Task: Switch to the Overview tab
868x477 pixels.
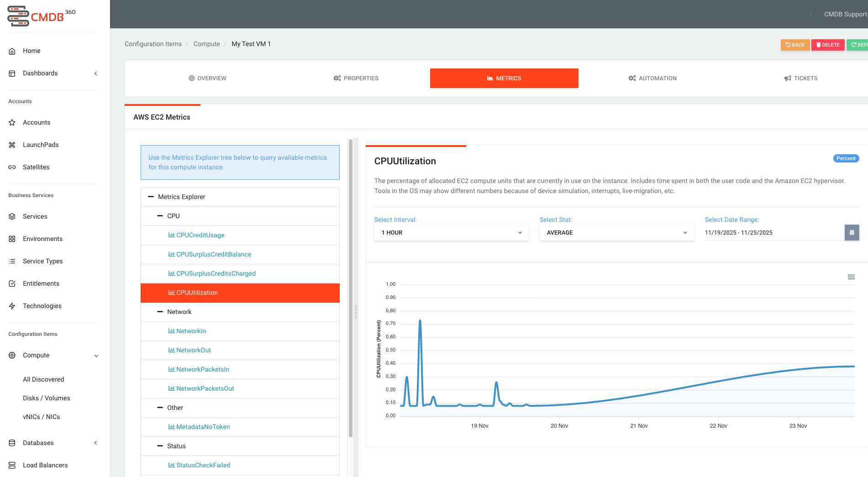Action: click(207, 79)
